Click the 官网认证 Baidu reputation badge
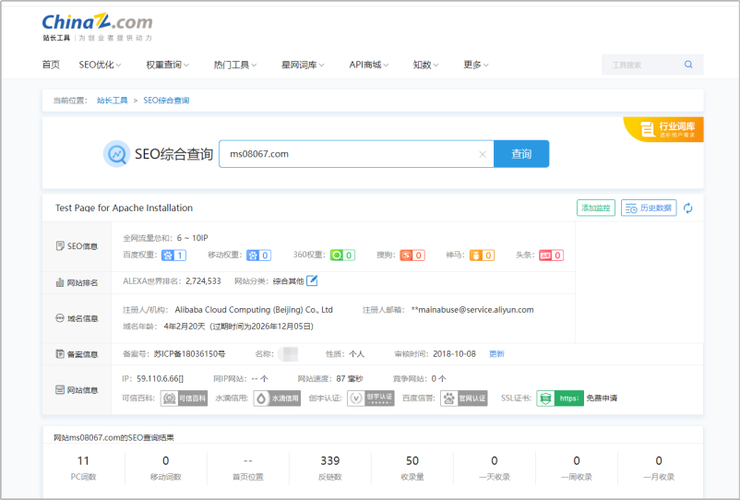 [x=464, y=398]
